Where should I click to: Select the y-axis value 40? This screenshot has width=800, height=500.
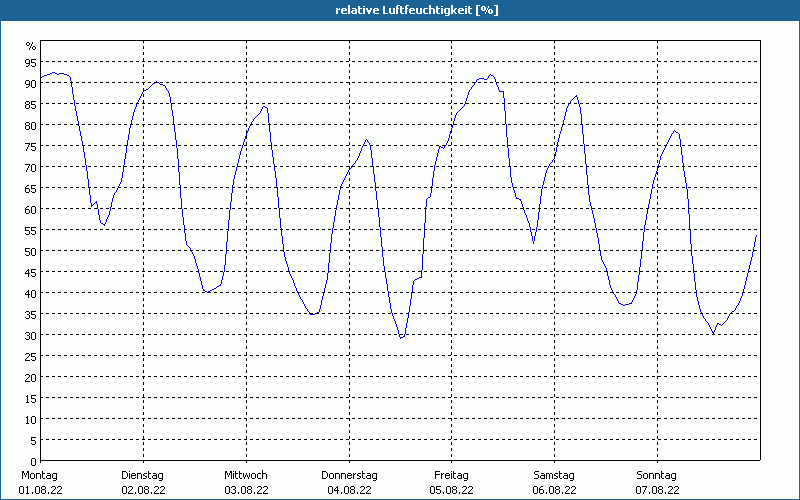(x=31, y=293)
